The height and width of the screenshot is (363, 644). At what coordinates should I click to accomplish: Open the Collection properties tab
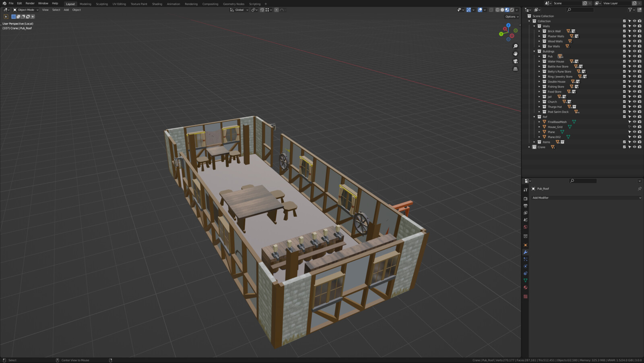(x=525, y=236)
